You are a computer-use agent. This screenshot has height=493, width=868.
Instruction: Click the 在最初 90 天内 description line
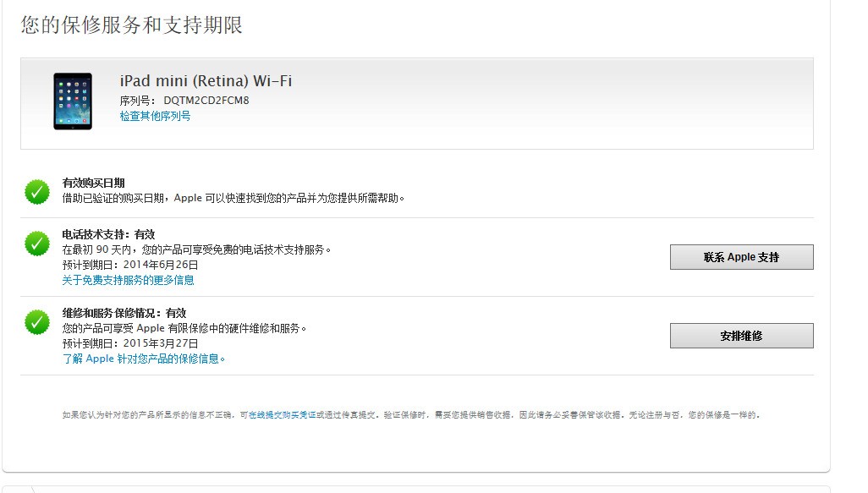tap(196, 250)
